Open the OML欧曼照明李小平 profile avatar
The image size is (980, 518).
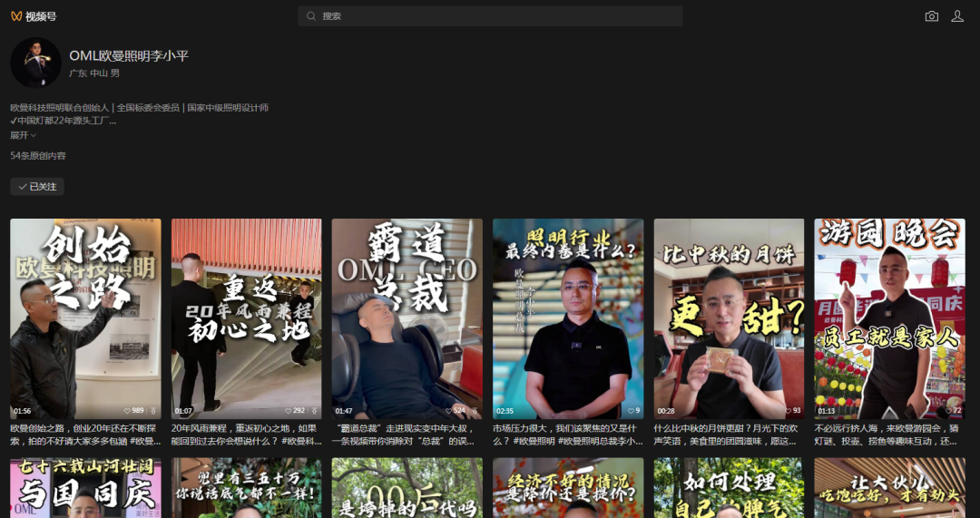[x=35, y=63]
